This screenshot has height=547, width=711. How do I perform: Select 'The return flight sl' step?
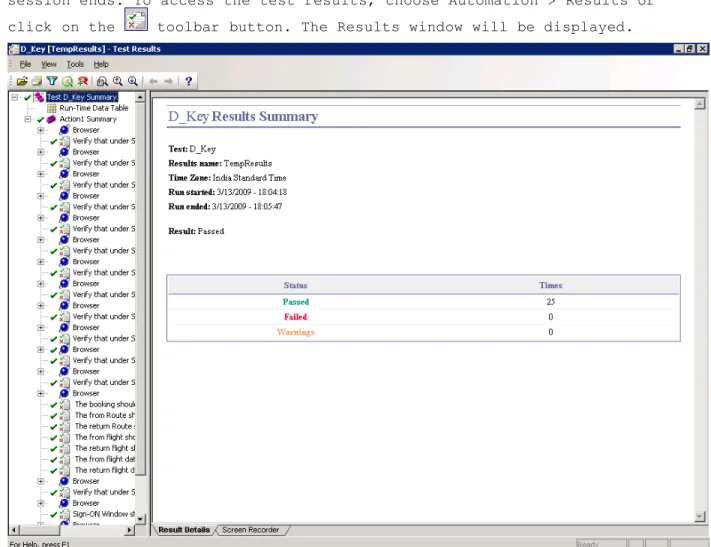pos(105,448)
